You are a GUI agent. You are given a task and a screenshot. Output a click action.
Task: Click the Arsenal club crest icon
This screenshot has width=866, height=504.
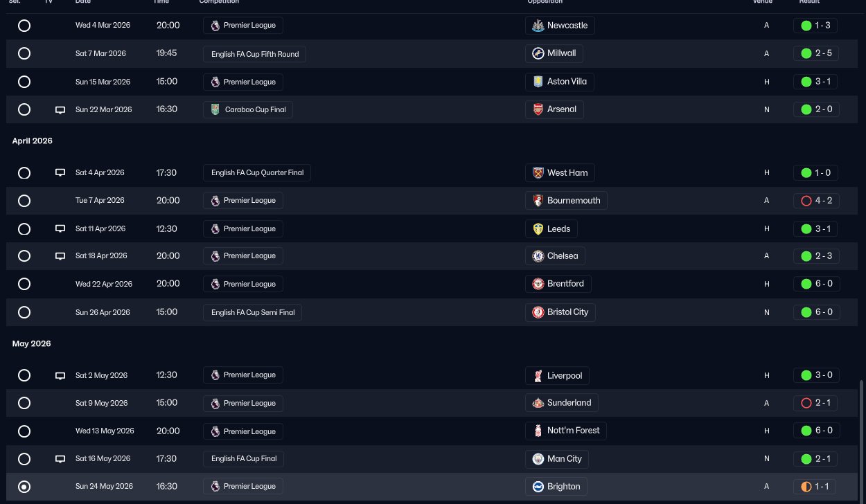tap(538, 109)
